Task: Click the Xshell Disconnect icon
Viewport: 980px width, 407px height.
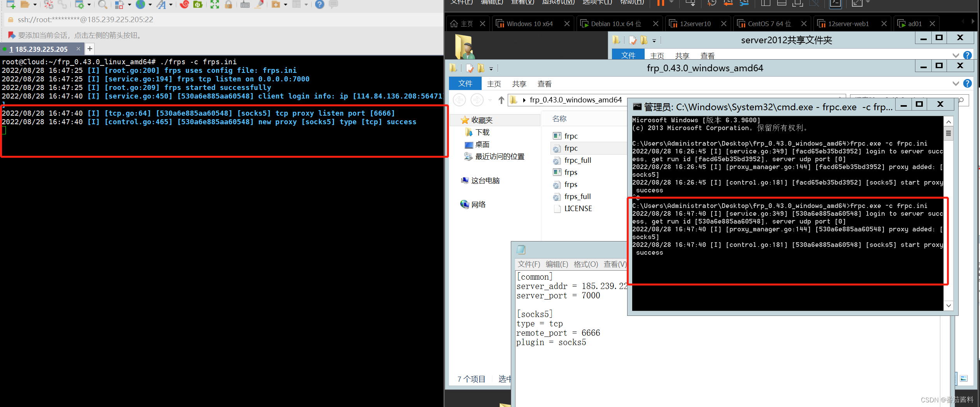Action: pyautogui.click(x=48, y=4)
